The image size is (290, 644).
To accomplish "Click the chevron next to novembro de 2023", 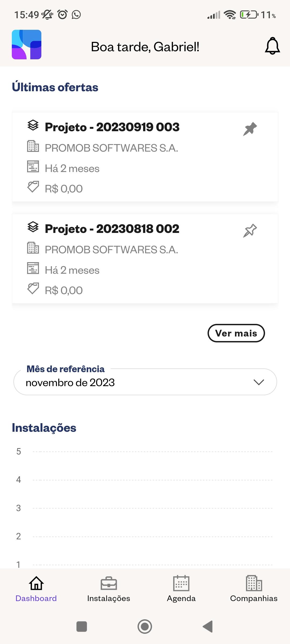I will click(259, 382).
